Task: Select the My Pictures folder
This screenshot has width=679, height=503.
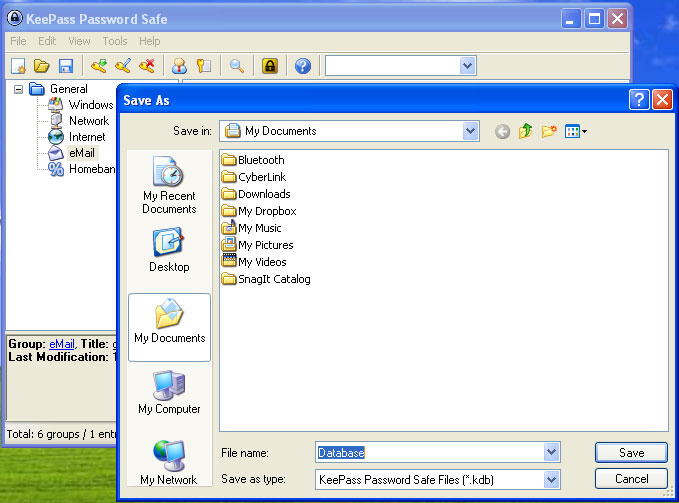Action: pyautogui.click(x=258, y=245)
